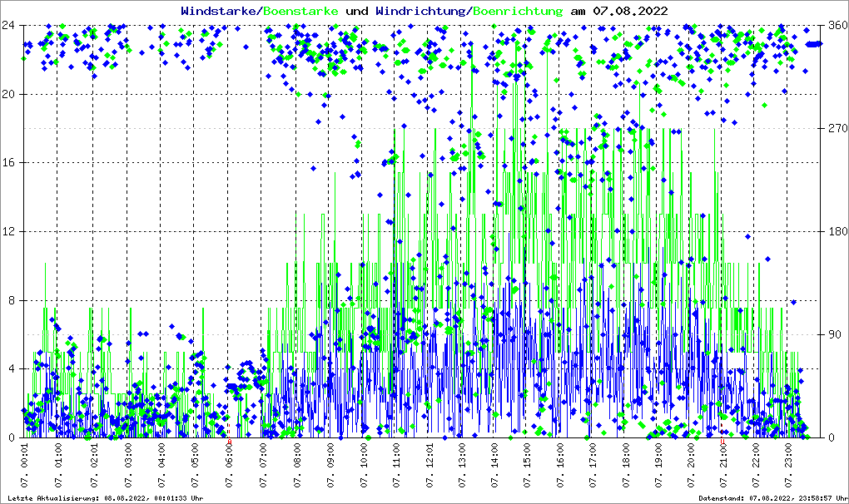Click the "8" wind strength axis label

[12, 300]
